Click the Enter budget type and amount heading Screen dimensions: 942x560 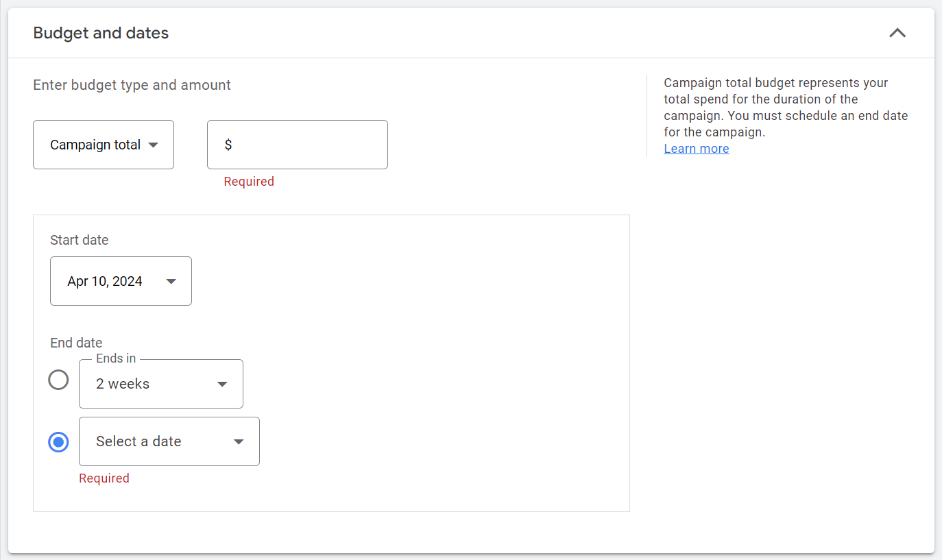coord(132,84)
